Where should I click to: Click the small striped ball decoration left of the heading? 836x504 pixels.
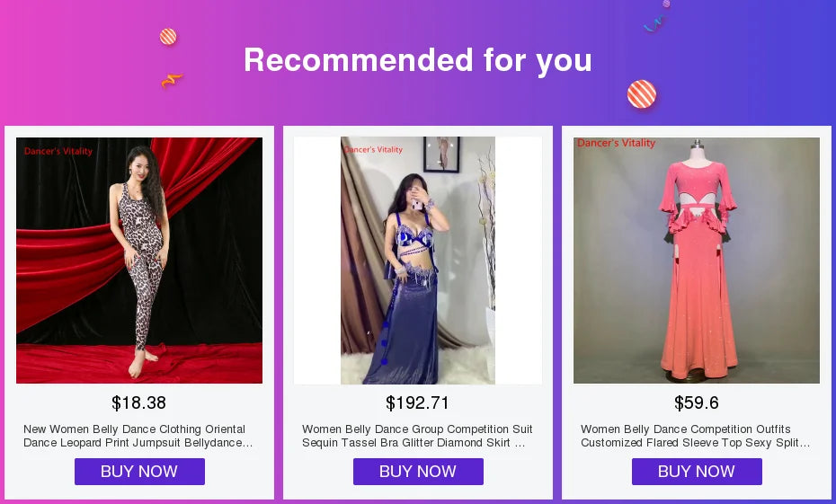[x=168, y=37]
